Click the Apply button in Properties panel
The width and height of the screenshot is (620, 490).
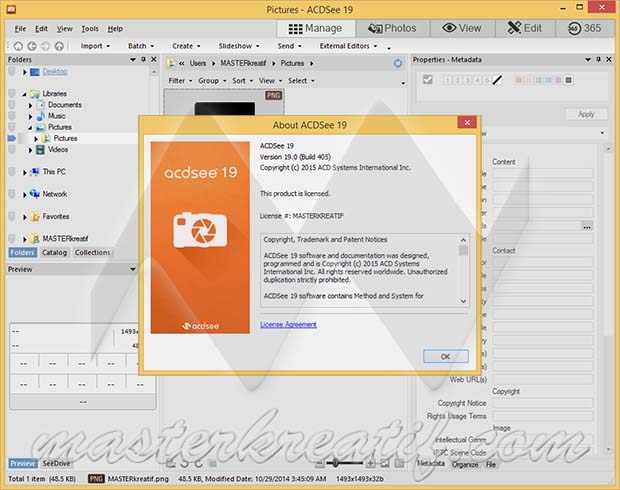(586, 114)
